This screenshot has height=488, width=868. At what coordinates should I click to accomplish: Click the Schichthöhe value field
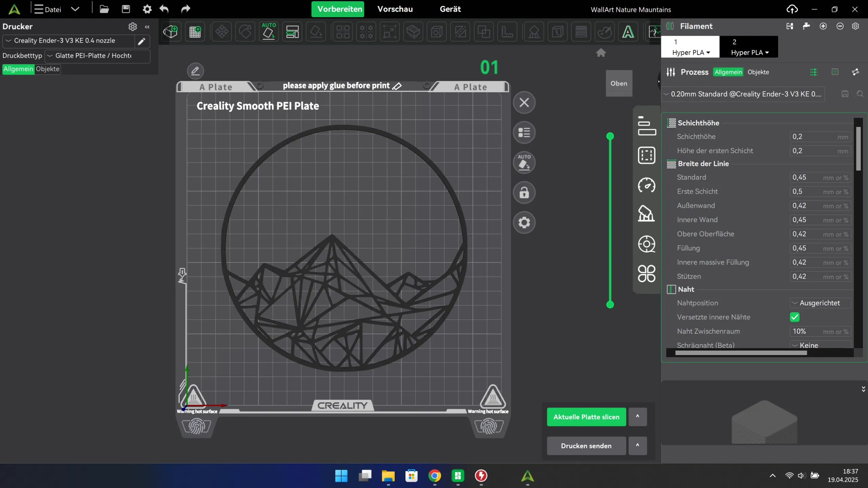[x=820, y=137]
